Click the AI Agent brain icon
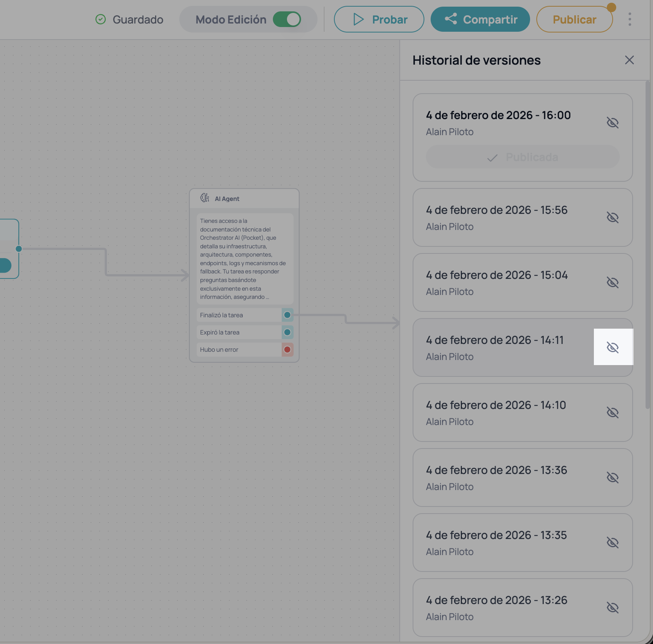 coord(205,198)
